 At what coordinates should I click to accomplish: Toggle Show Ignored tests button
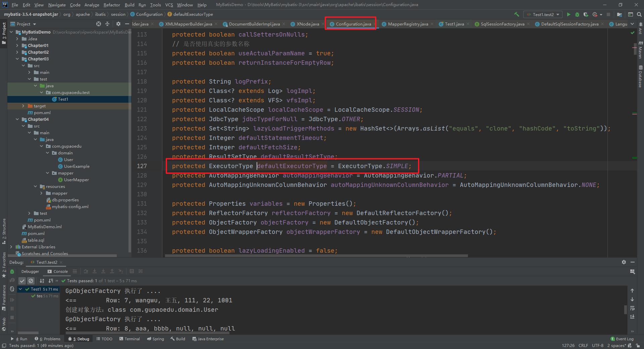click(31, 281)
